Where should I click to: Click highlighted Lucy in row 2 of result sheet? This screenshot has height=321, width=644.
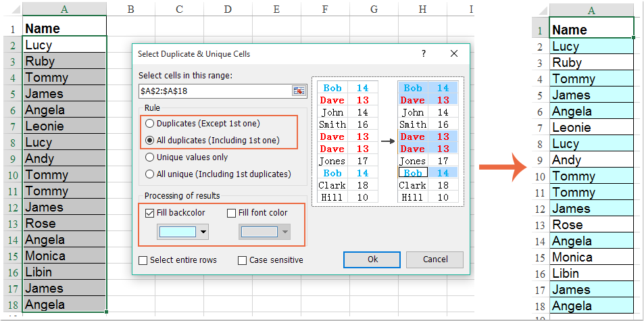pos(591,46)
